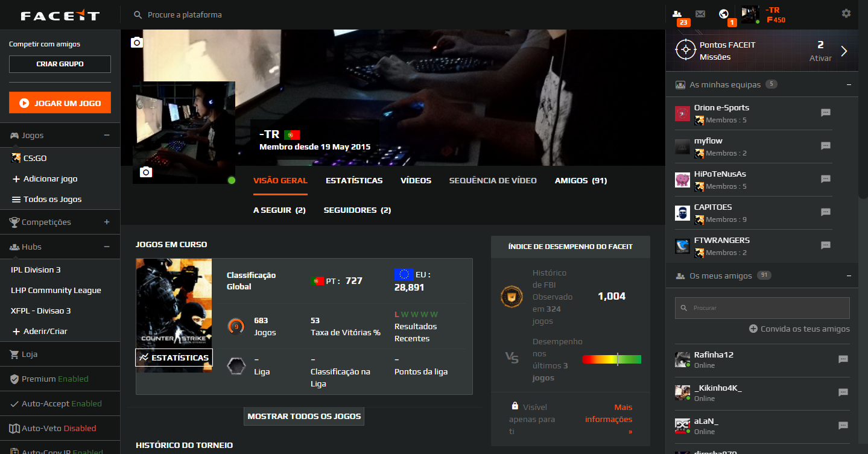Open chat with CAPITOES team

coord(826,212)
